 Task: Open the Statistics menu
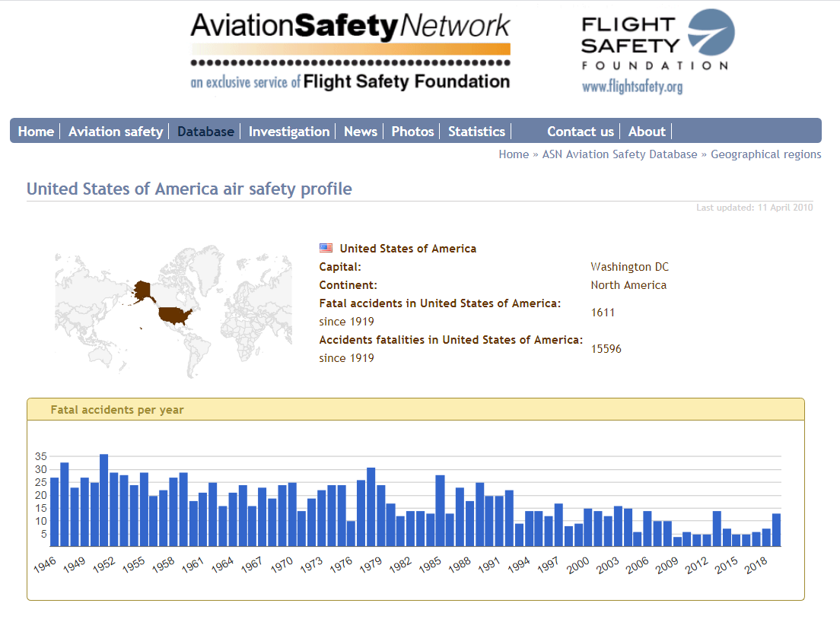click(476, 132)
